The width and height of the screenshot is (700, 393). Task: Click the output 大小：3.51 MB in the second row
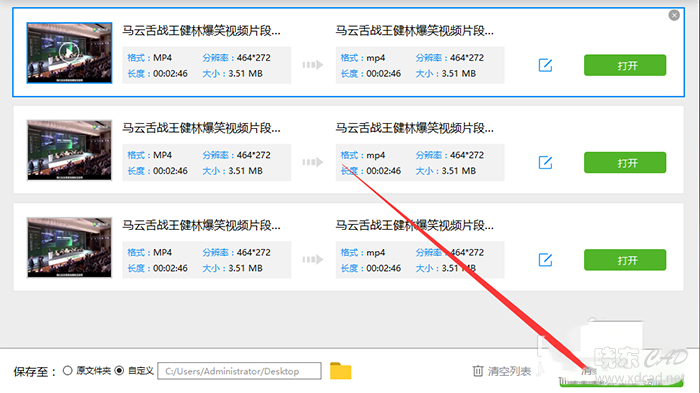coord(446,171)
